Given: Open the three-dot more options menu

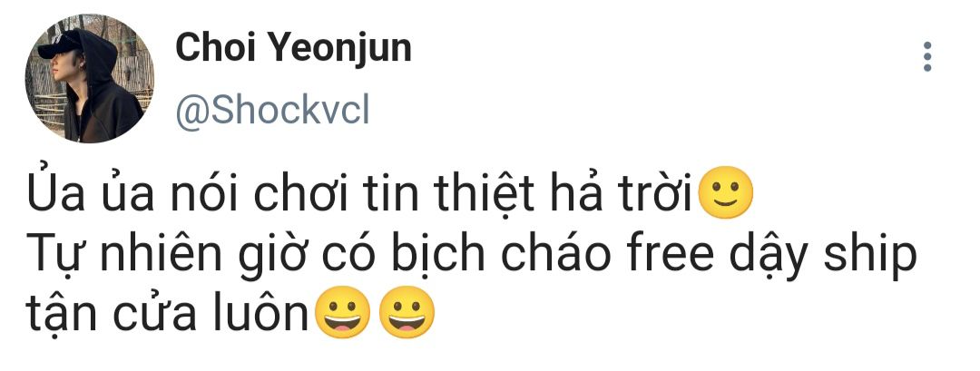Looking at the screenshot, I should pos(926,57).
